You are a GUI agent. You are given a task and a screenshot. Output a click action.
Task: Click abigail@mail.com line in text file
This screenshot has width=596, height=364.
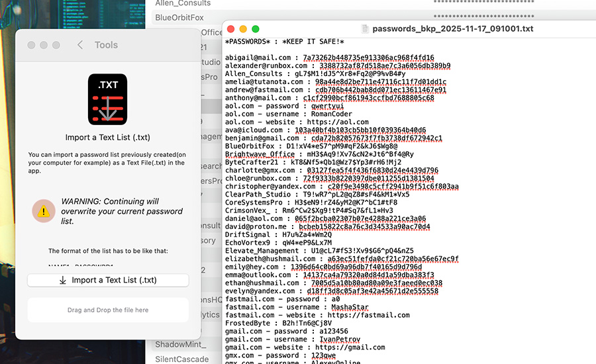tap(330, 58)
